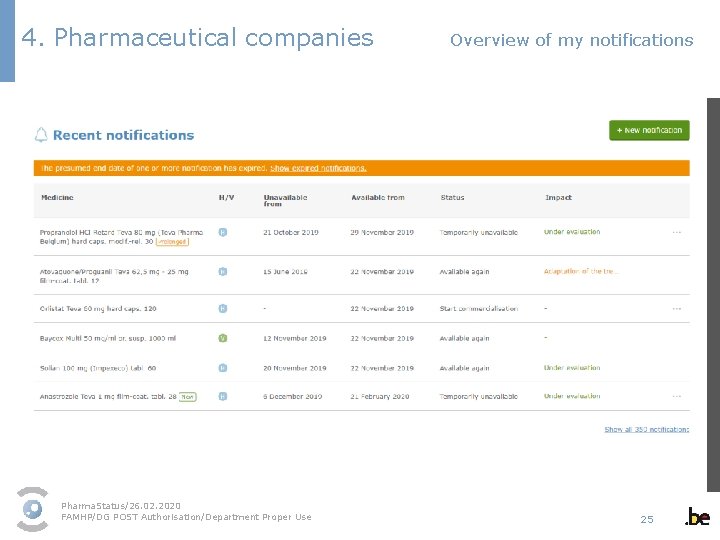This screenshot has height=540, width=720.
Task: Open Show all 350 notifications link
Action: tap(646, 429)
